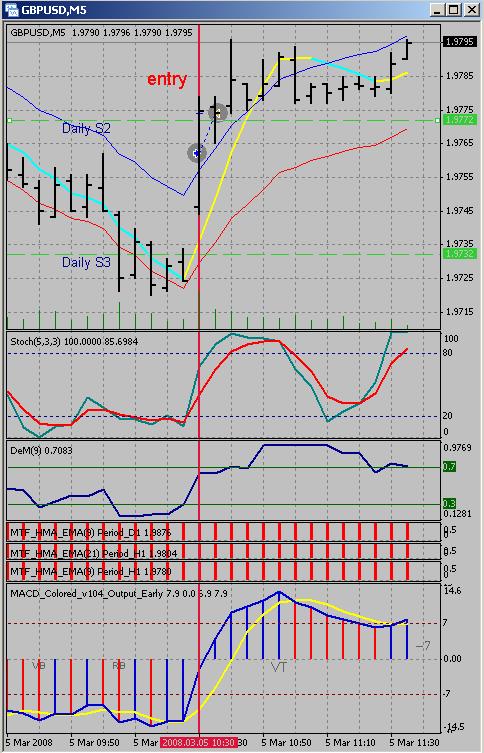
Task: Click the MACD 14.6 scale label
Action: click(453, 591)
